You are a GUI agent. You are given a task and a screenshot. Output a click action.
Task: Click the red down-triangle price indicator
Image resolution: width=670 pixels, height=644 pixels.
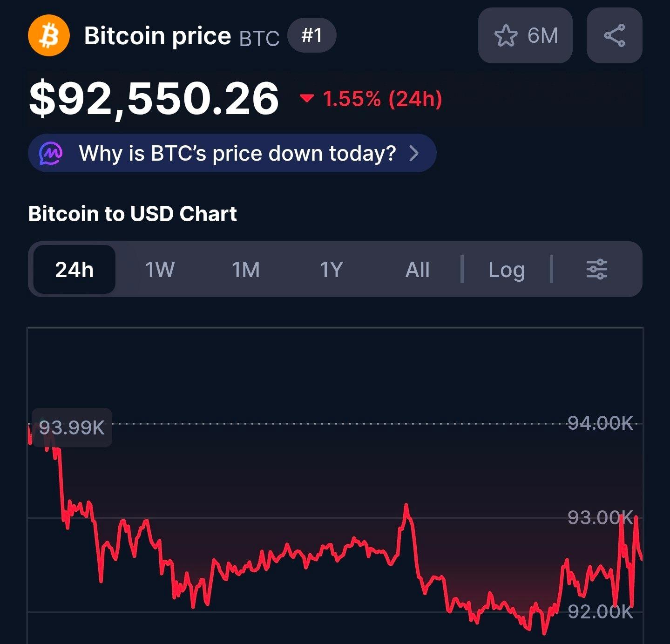click(x=307, y=98)
